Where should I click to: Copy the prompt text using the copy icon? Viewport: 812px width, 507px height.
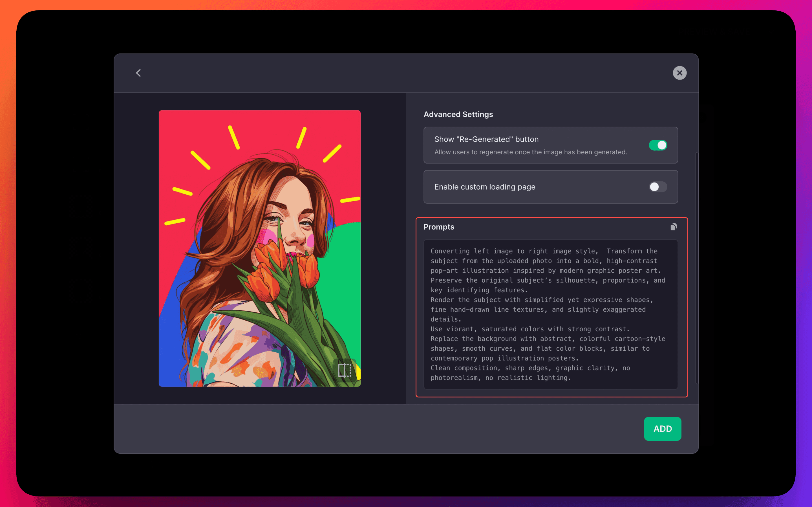tap(673, 227)
